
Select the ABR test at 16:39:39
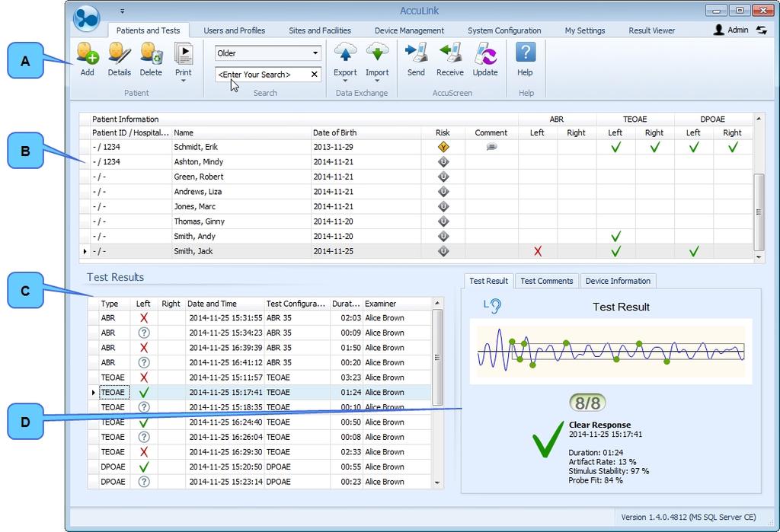pyautogui.click(x=260, y=348)
